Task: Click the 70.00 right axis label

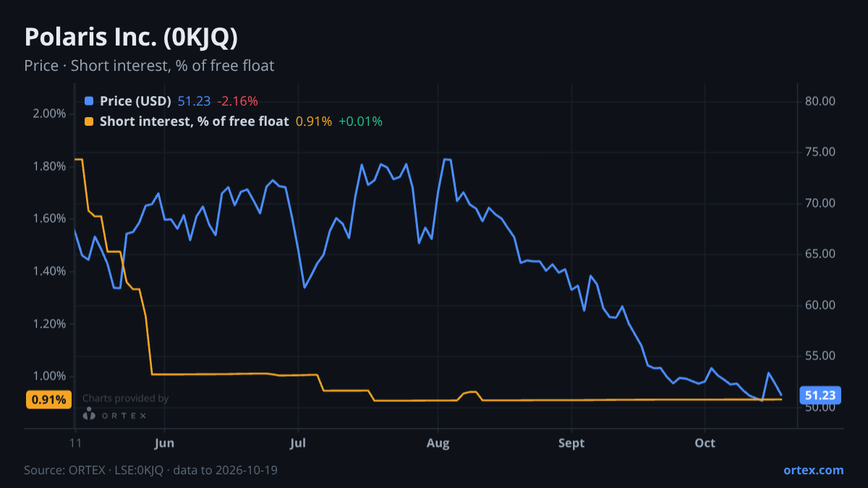Action: [820, 203]
